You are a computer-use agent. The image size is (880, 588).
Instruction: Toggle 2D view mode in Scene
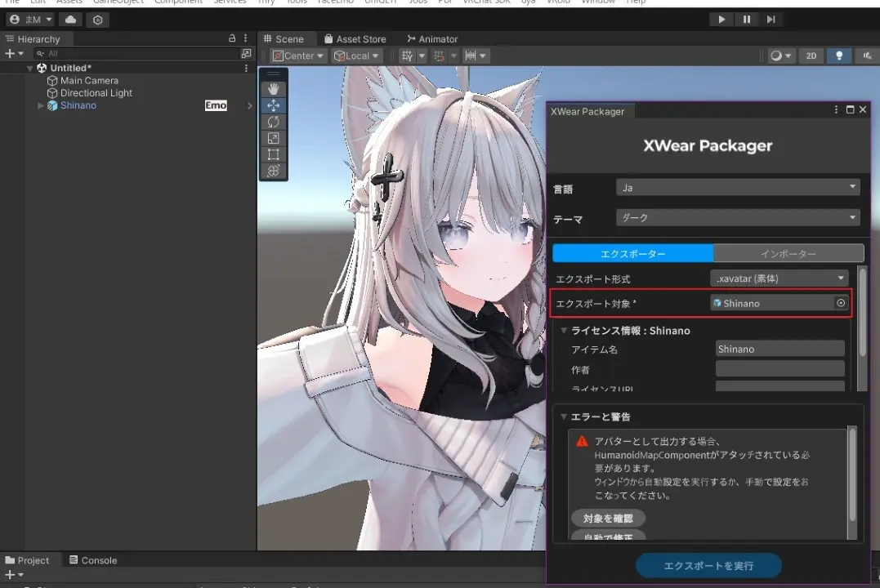[811, 56]
